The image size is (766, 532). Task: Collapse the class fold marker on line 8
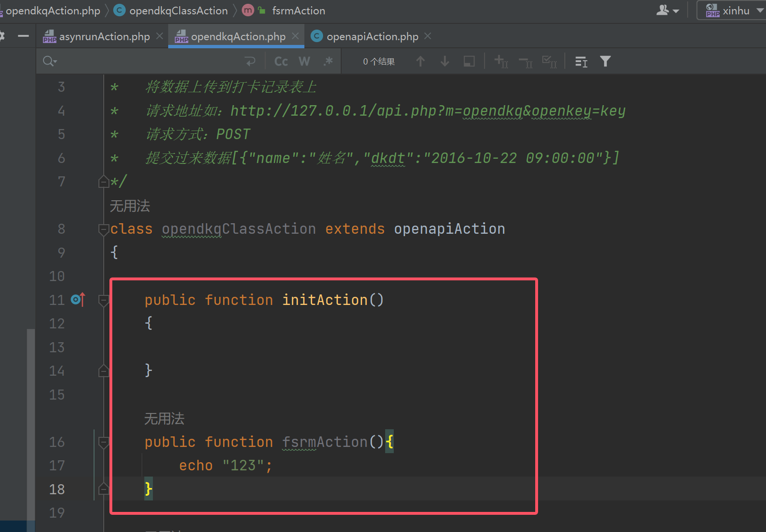(x=104, y=229)
